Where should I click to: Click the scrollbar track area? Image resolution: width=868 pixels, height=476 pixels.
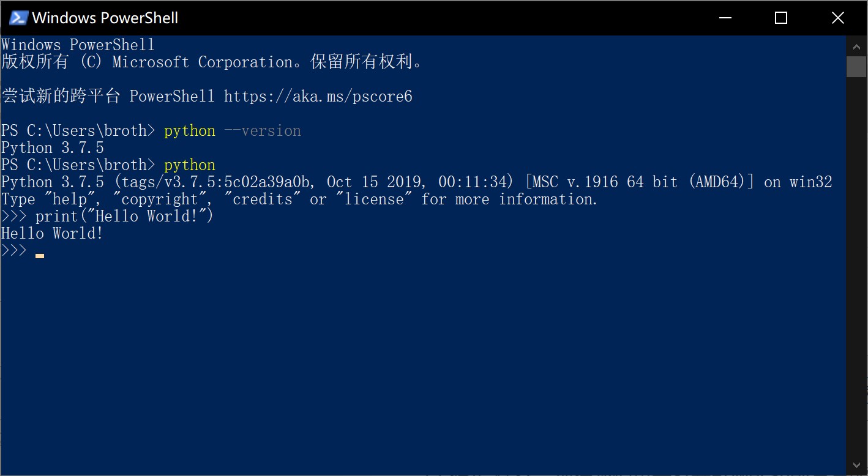pyautogui.click(x=857, y=245)
